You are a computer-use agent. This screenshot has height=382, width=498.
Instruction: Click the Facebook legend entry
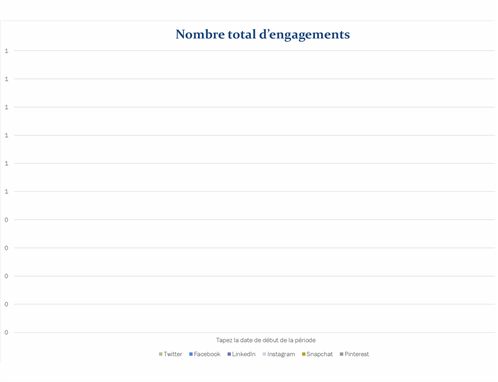(x=205, y=354)
